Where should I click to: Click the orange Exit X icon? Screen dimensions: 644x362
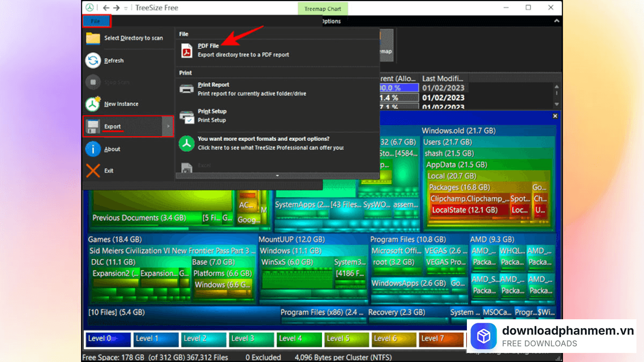(x=93, y=171)
